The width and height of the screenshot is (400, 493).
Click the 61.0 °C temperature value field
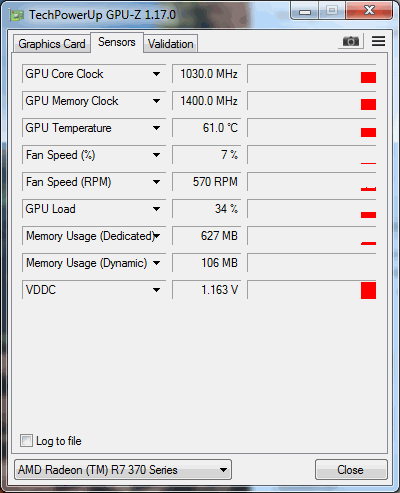(206, 128)
